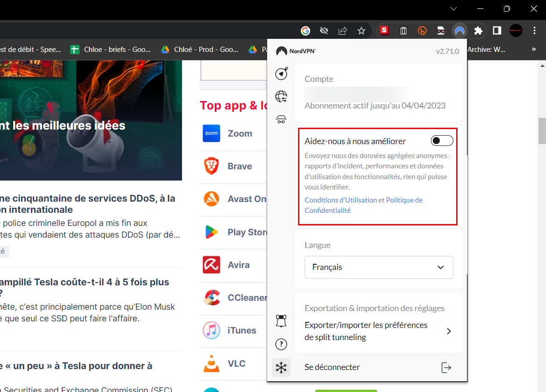Open the Chrome three-dot menu

(x=534, y=30)
